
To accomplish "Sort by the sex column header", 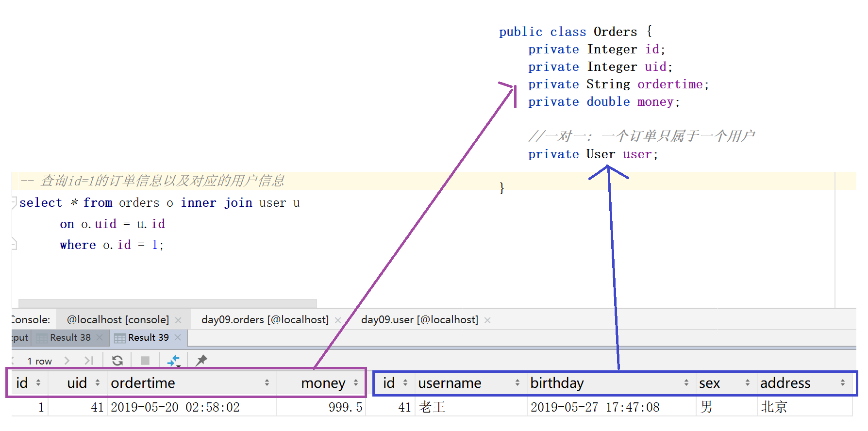I will click(x=726, y=383).
